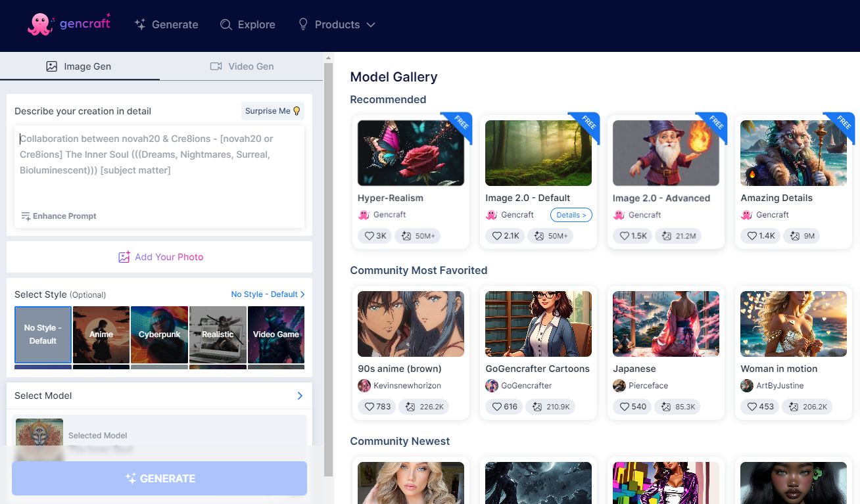Screen dimensions: 860x504
Task: Click Details on Image 2.0 - Default
Action: click(x=571, y=215)
